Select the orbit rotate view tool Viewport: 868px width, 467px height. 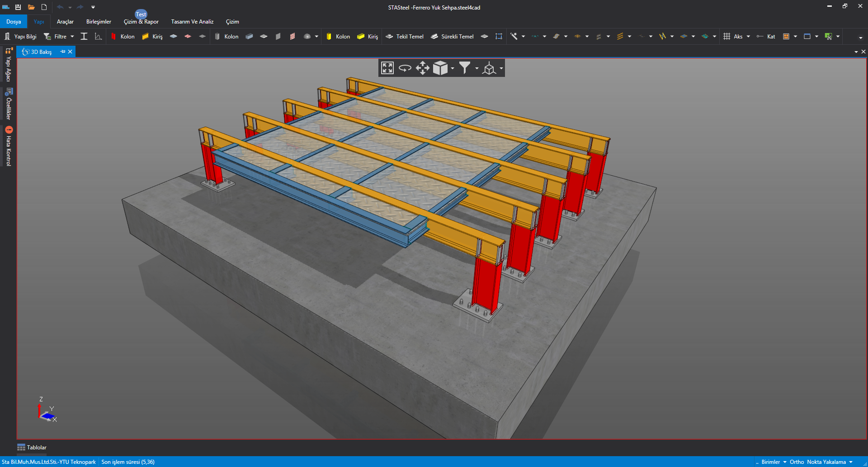pos(405,68)
